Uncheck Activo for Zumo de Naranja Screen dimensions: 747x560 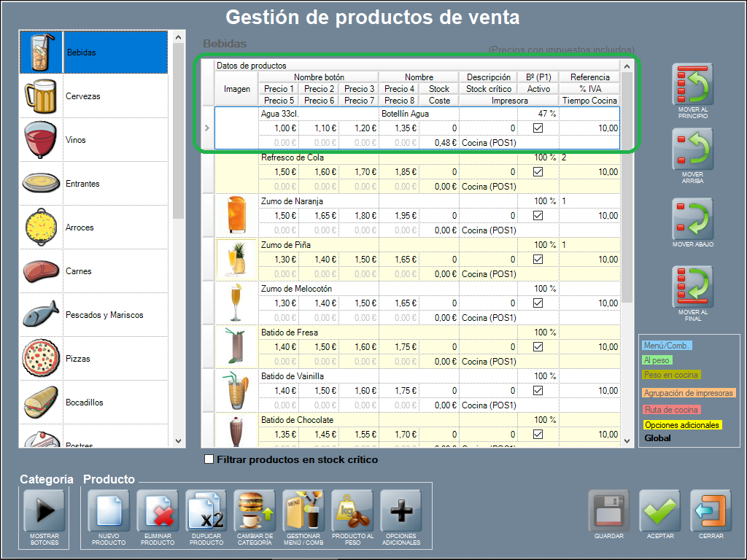pos(538,216)
